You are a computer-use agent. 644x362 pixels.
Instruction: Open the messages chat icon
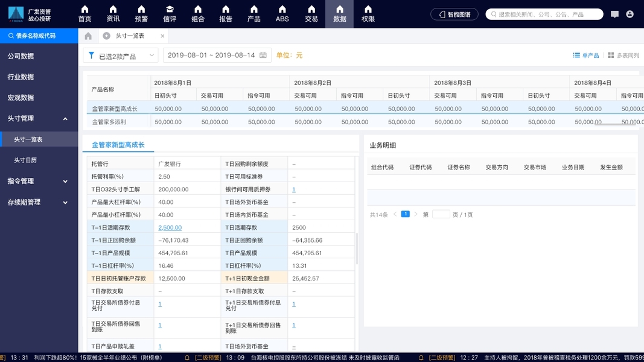(x=614, y=14)
